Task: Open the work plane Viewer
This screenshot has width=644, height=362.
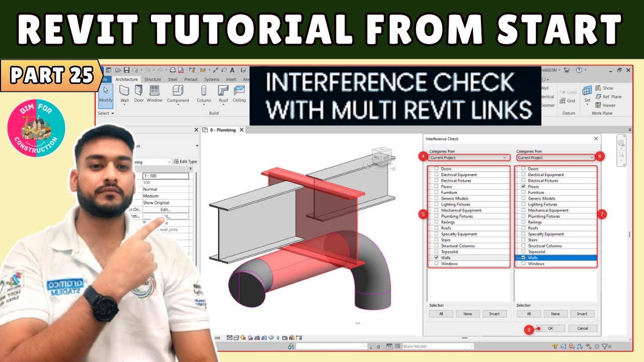Action: click(605, 105)
